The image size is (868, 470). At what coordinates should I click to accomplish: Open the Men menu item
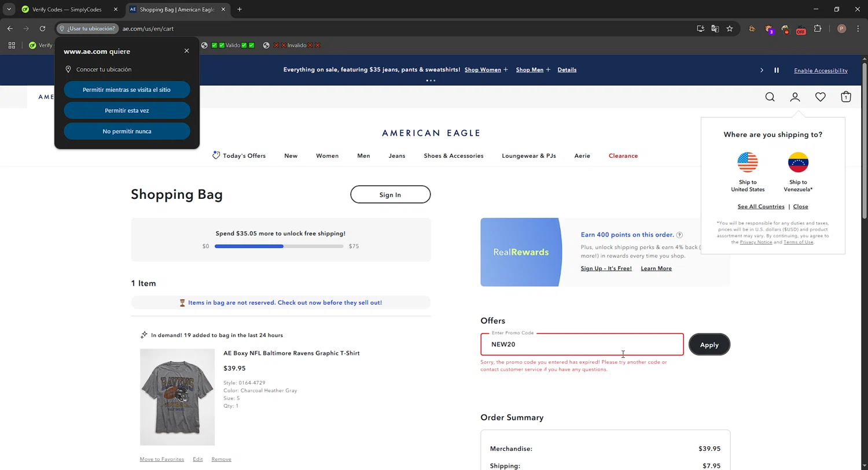pos(363,156)
